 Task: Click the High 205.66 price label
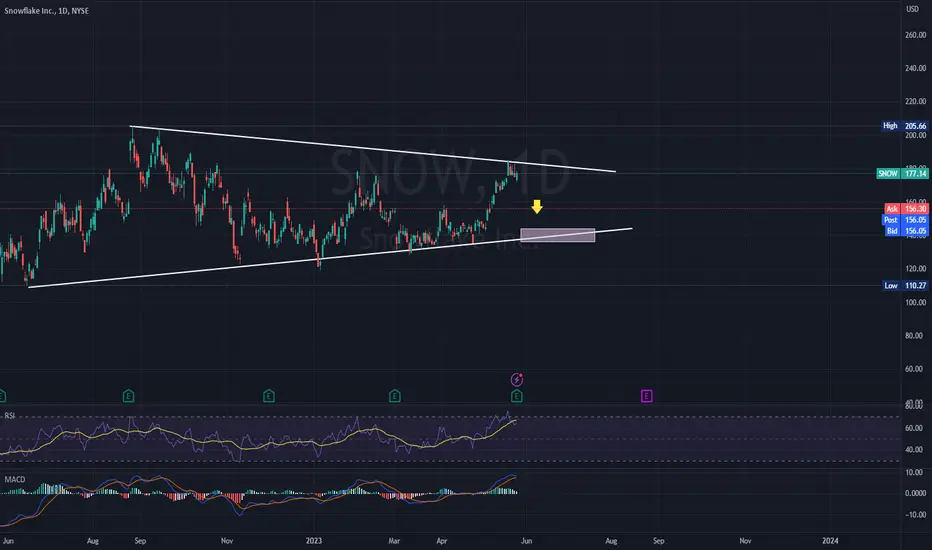[905, 126]
